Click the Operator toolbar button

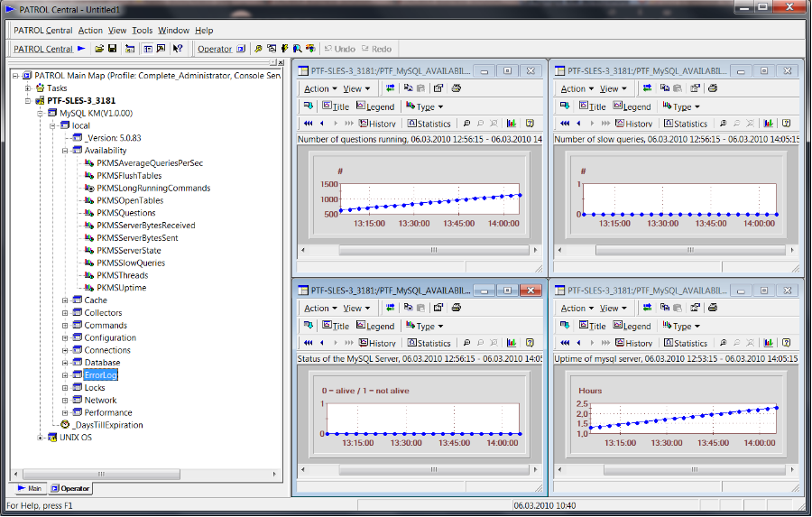(x=221, y=49)
